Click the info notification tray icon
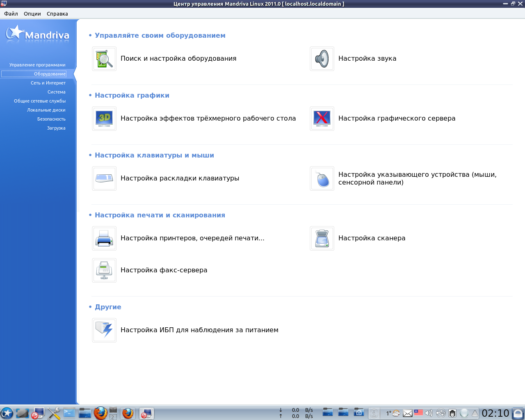The width and height of the screenshot is (525, 420). point(374,413)
